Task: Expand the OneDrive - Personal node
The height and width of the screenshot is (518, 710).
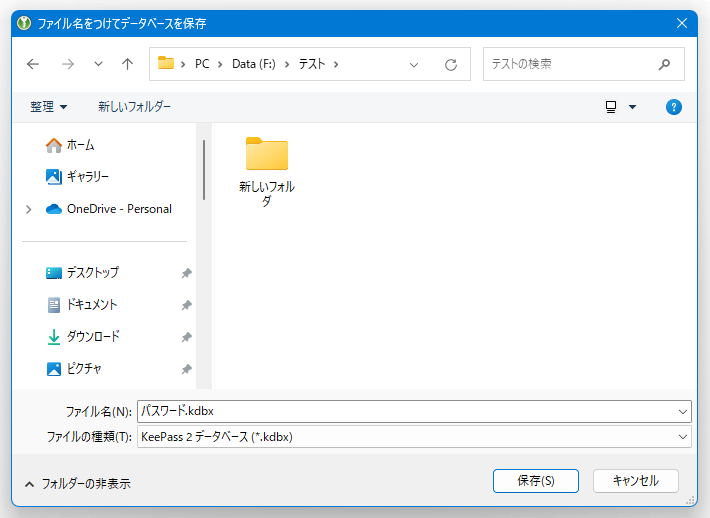Action: [29, 209]
